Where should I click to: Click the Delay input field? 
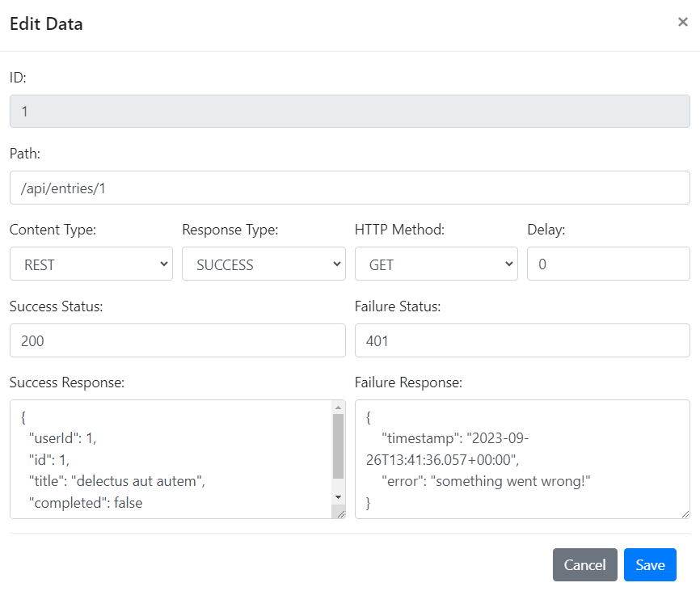click(608, 264)
